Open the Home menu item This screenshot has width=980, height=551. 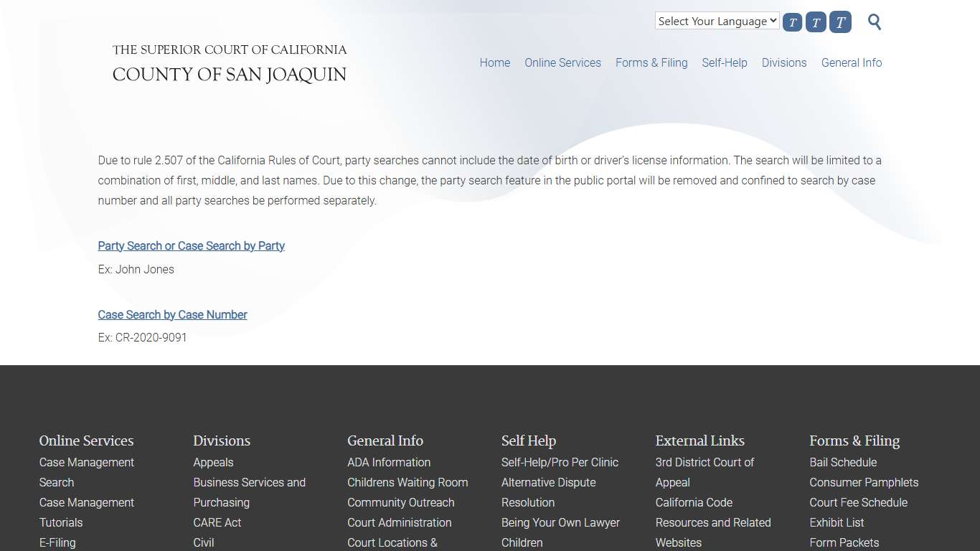494,62
